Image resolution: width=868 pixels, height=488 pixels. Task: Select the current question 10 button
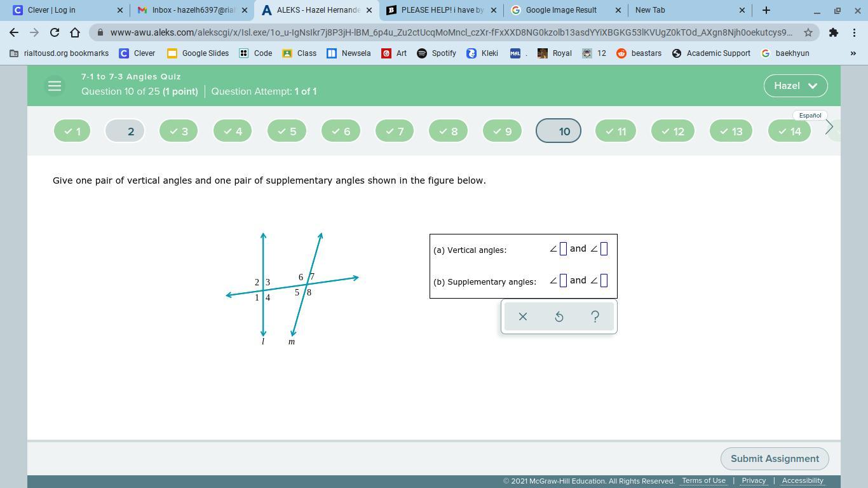pyautogui.click(x=559, y=131)
